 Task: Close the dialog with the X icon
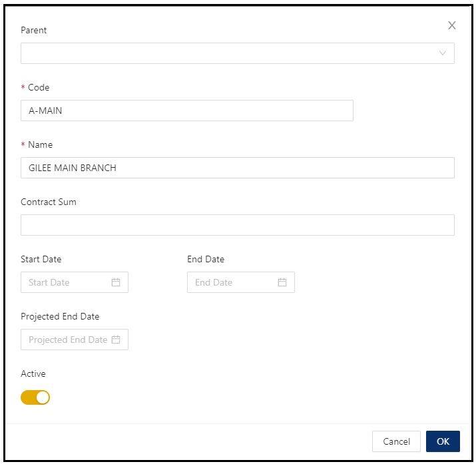[452, 25]
